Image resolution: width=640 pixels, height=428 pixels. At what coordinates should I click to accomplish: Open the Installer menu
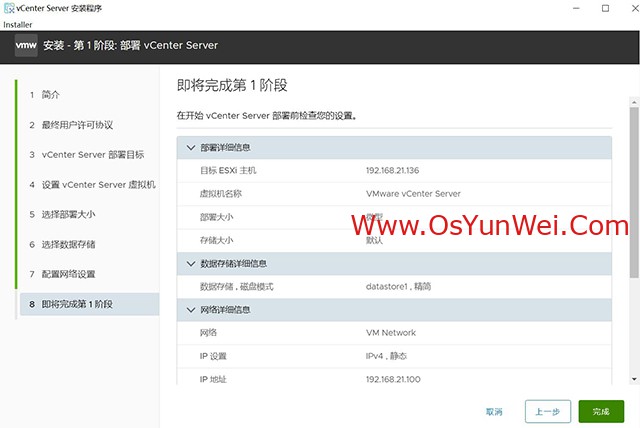pos(18,24)
